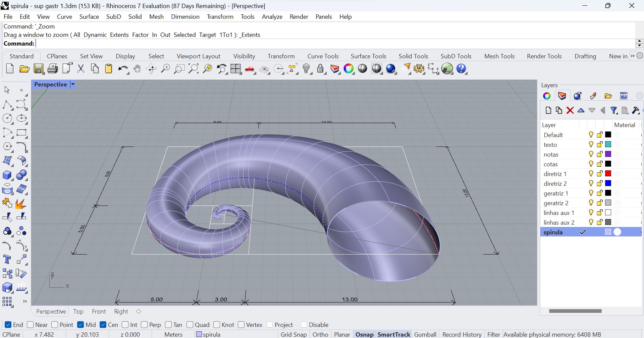Open Layers panel settings gear
Screen dimensions: 644x338
[640, 96]
